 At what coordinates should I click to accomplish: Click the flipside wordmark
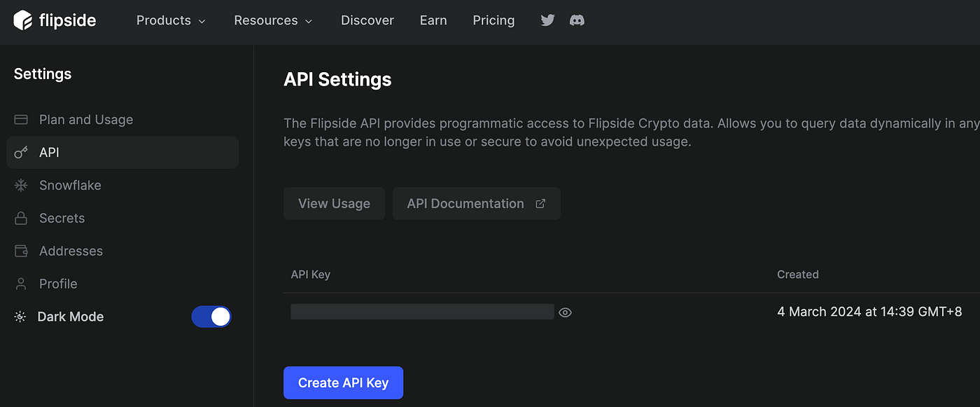pos(67,20)
